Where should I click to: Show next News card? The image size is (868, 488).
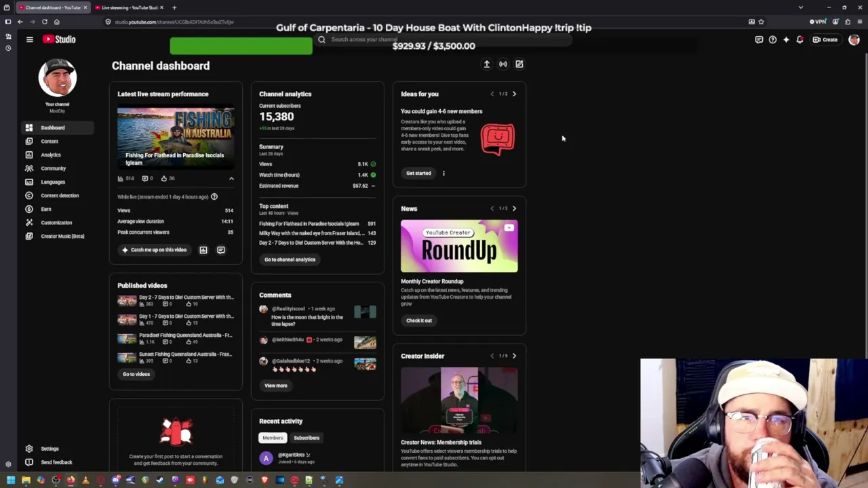pyautogui.click(x=514, y=209)
